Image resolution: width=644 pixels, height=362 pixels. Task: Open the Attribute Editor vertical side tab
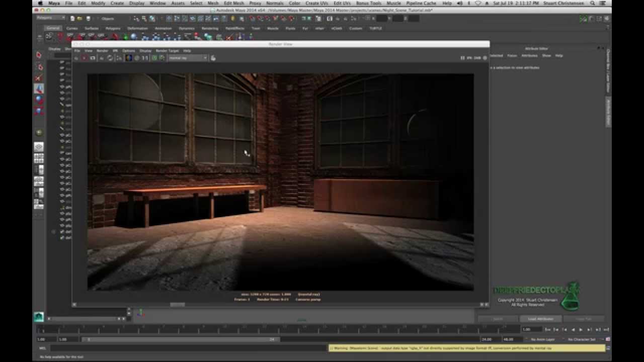click(608, 113)
